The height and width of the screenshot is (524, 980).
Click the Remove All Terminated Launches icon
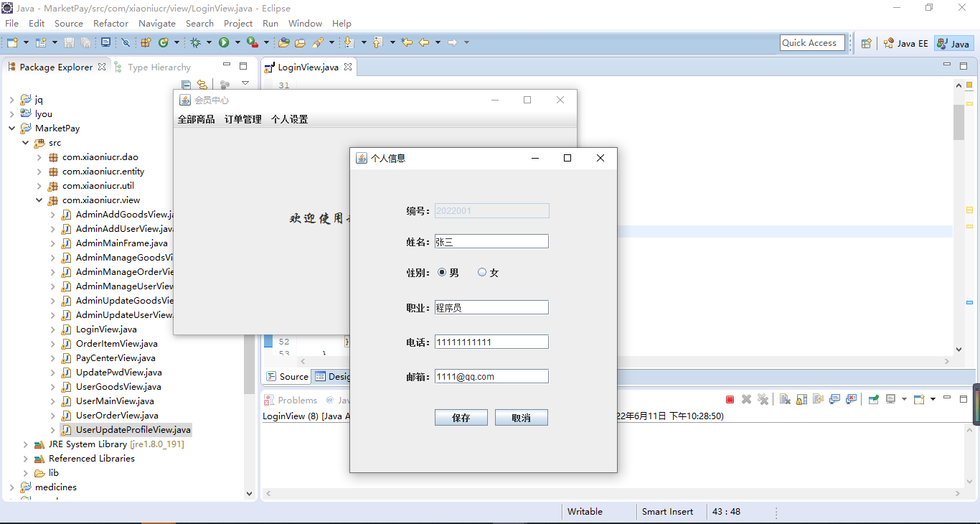pos(763,400)
